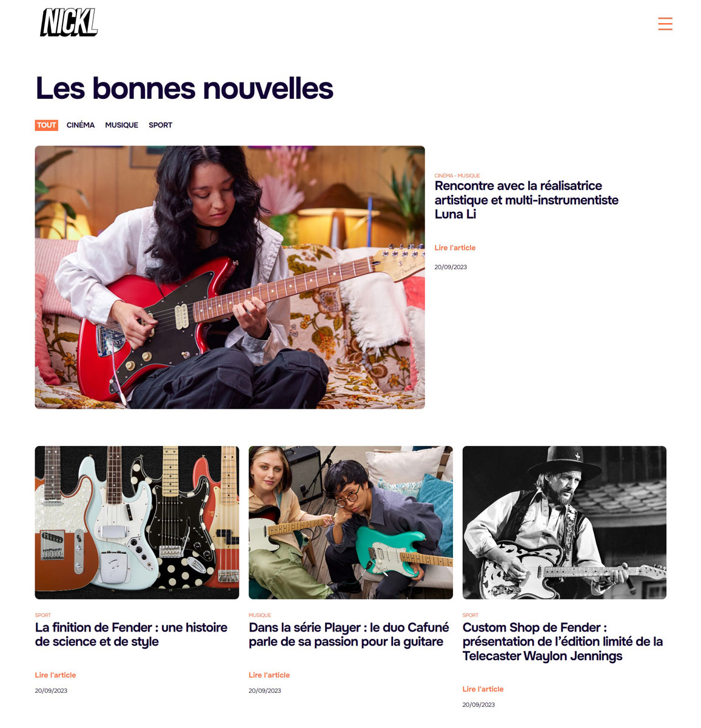Click the NICKL logo
701x728 pixels.
(x=69, y=22)
